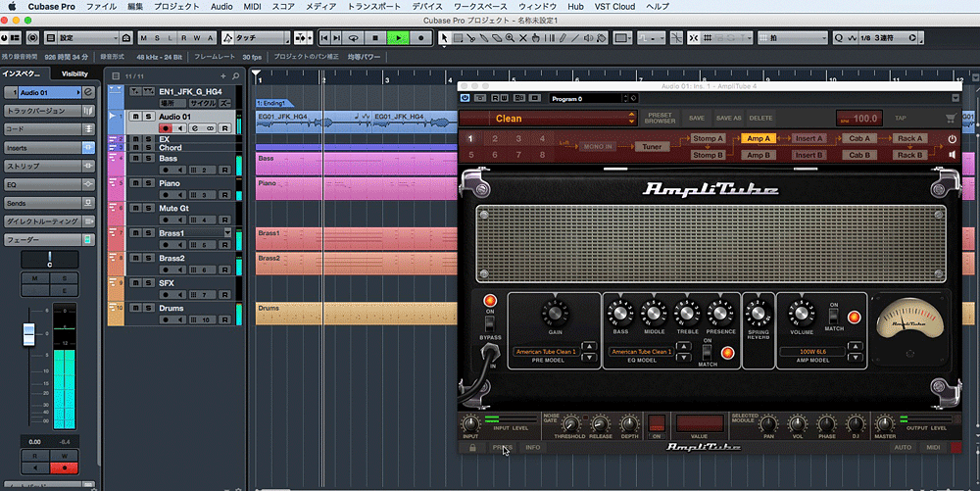The image size is (980, 491).
Task: Toggle the Snap on/off button
Action: point(694,38)
